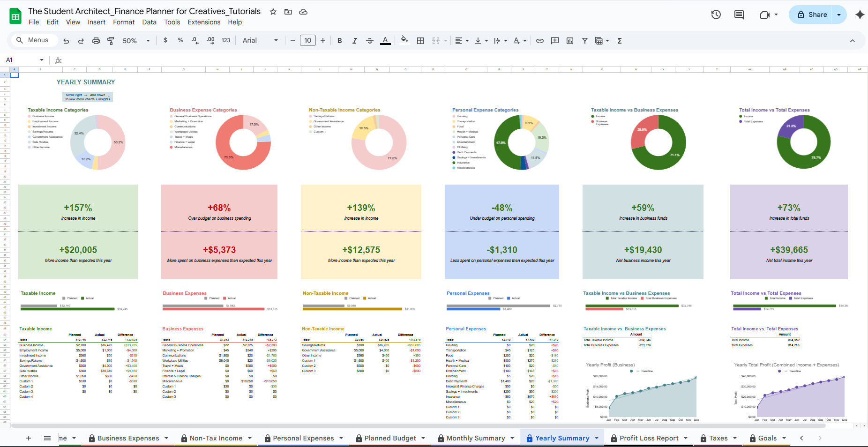
Task: Open the fill color picker
Action: pyautogui.click(x=404, y=40)
